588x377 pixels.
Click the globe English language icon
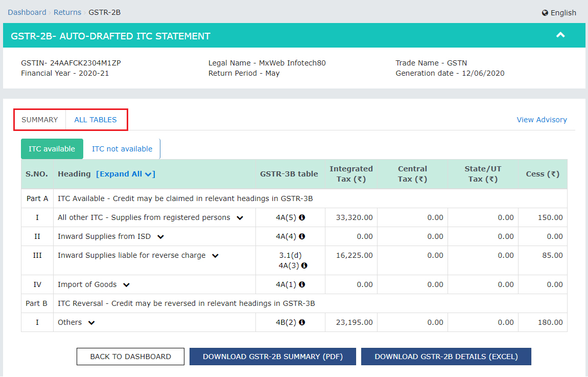pyautogui.click(x=545, y=13)
